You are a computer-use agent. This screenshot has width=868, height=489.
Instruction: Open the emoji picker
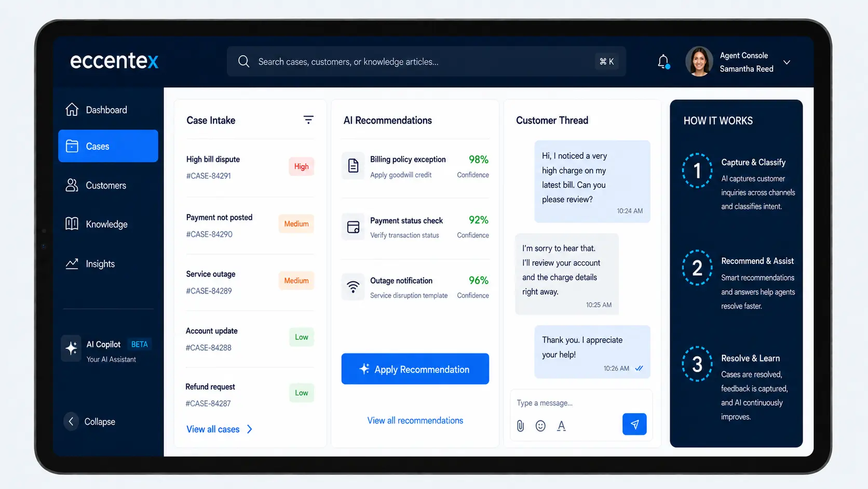540,426
